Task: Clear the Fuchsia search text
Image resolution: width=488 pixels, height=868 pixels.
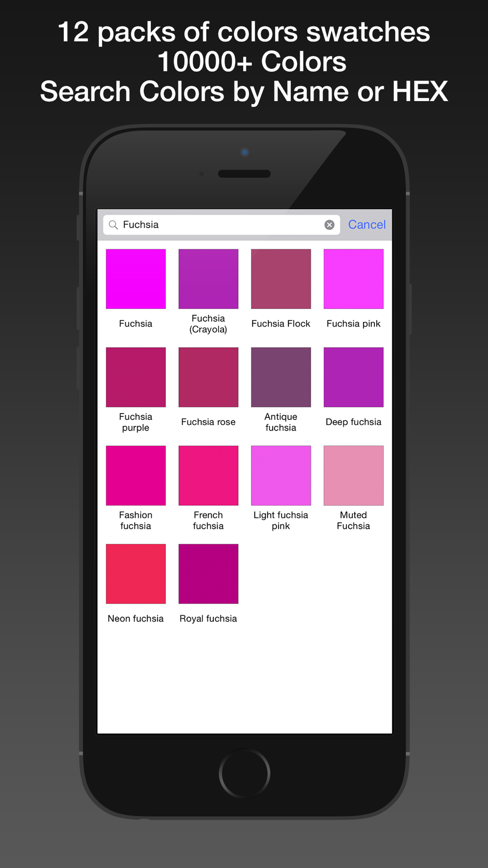Action: coord(329,225)
